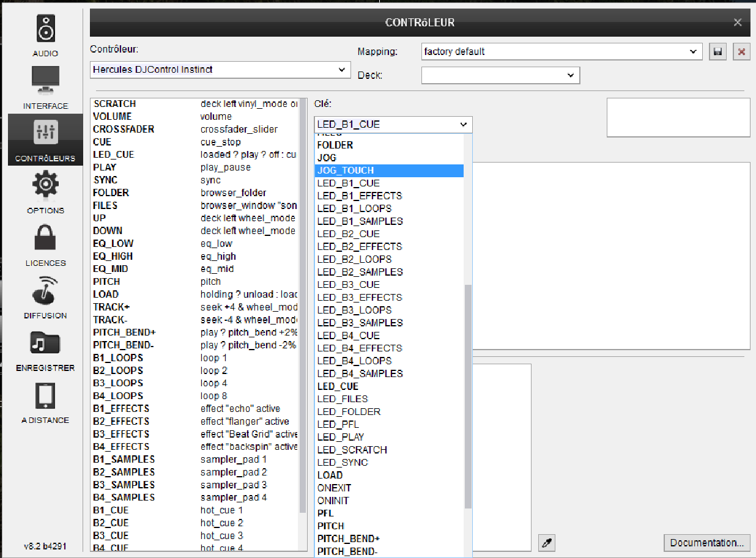Select LED_SCRATCH in the dropdown list
Viewport: 756px width, 558px height.
389,450
